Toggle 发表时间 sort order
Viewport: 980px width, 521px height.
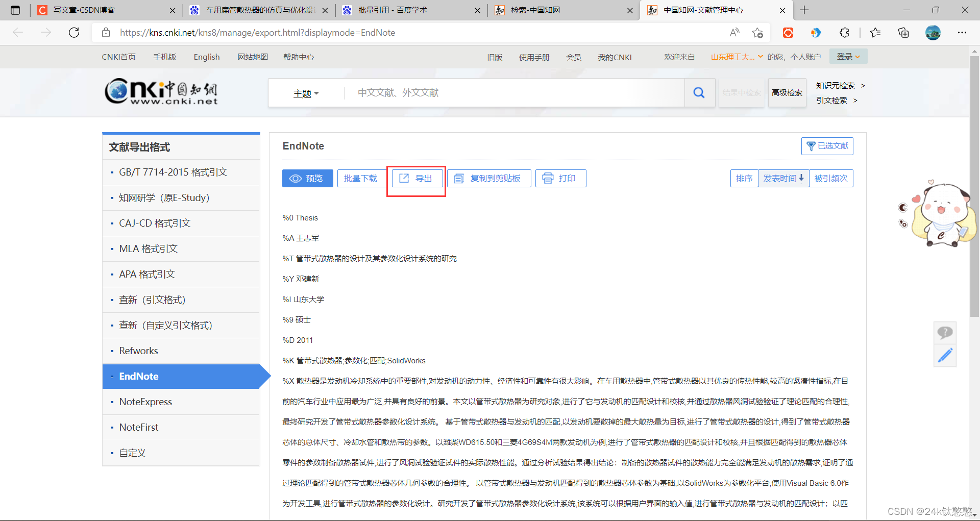[x=783, y=178]
